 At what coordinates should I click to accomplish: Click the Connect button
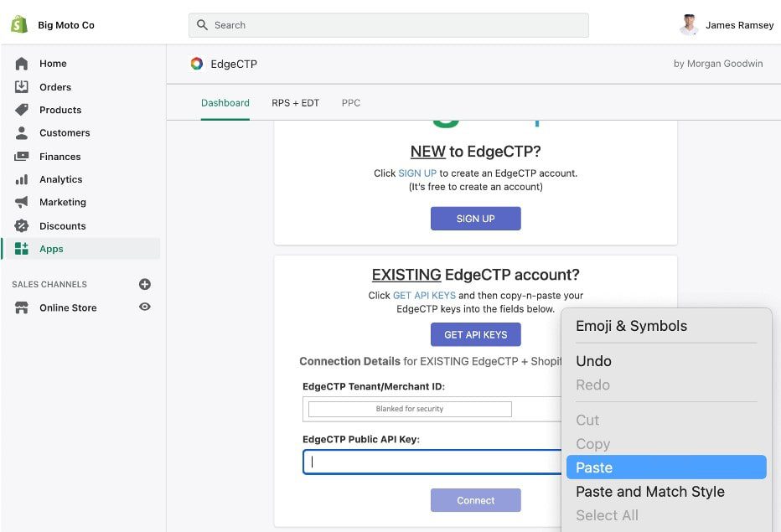[x=476, y=500]
